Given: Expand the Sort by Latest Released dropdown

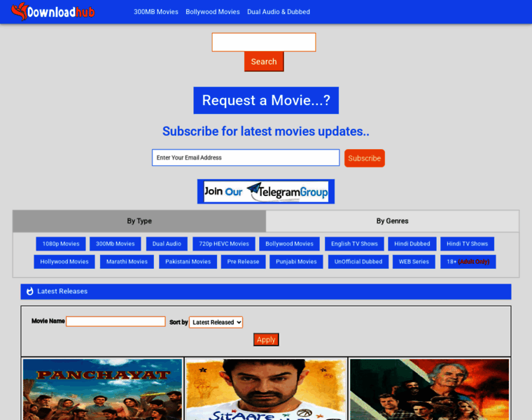Looking at the screenshot, I should (216, 322).
